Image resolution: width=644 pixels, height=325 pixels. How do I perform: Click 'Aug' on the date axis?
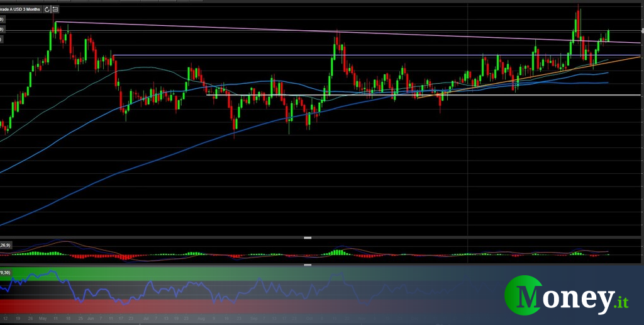(201, 319)
